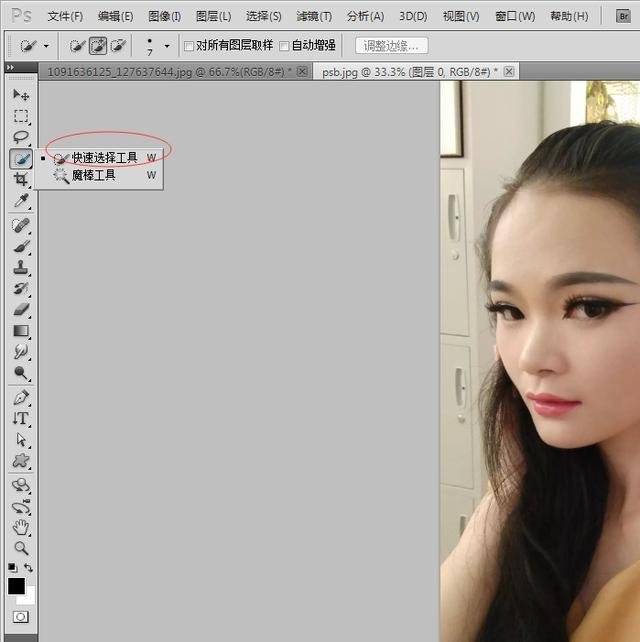
Task: Open the 图层(L) menu
Action: point(213,16)
